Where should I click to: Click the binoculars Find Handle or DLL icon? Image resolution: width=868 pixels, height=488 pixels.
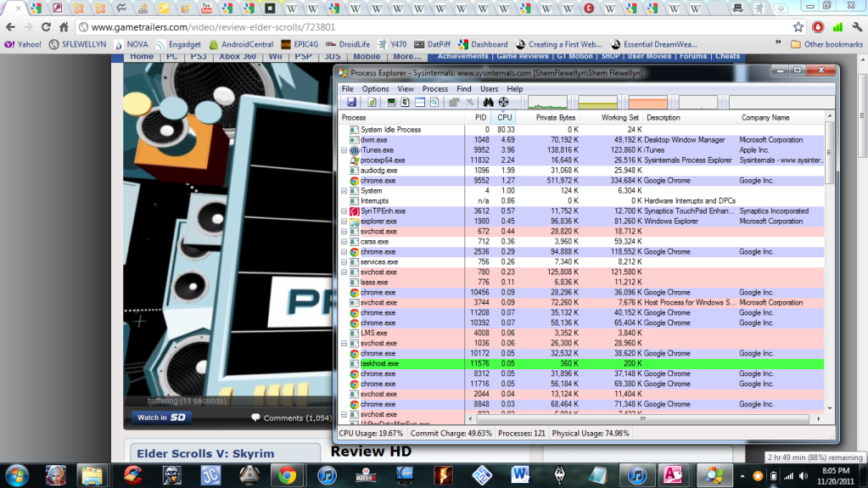(x=488, y=103)
